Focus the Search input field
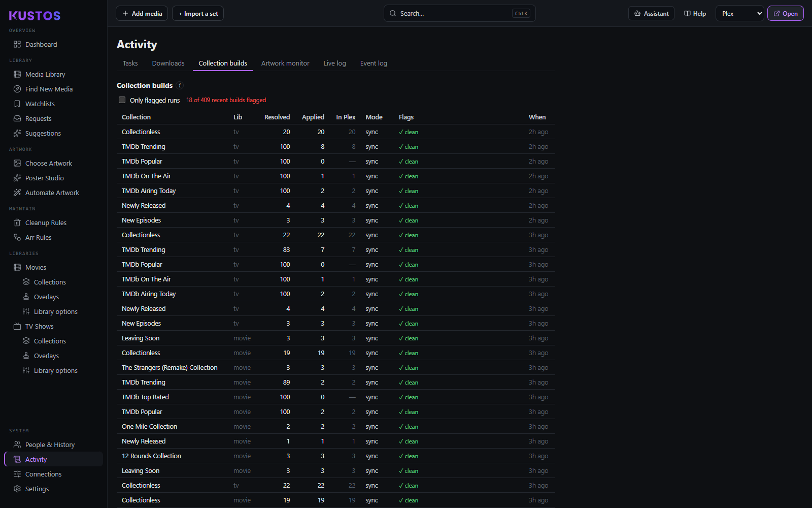 459,14
